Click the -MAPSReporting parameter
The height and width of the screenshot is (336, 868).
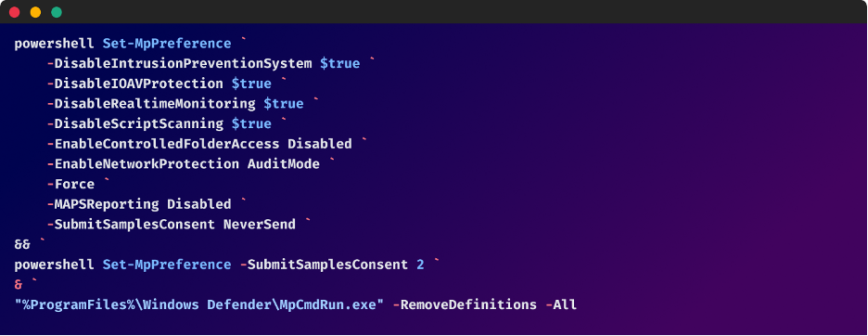point(103,204)
